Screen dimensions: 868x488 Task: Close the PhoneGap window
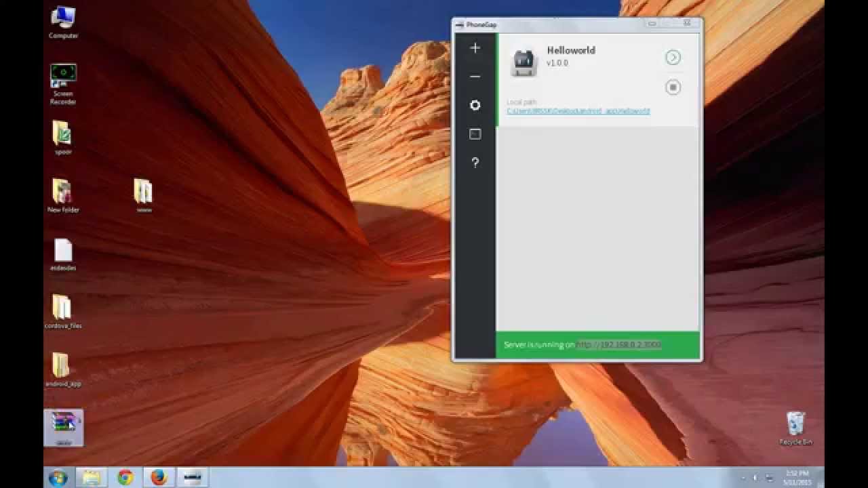pos(687,24)
